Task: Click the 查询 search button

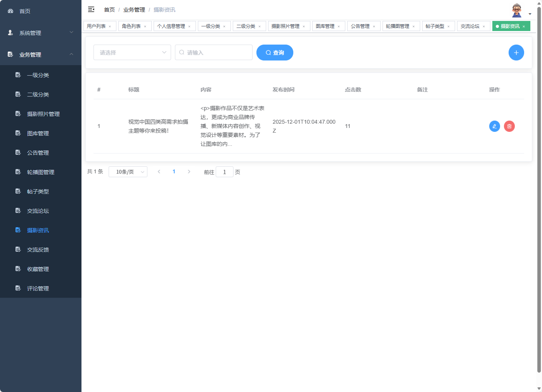Action: (275, 52)
